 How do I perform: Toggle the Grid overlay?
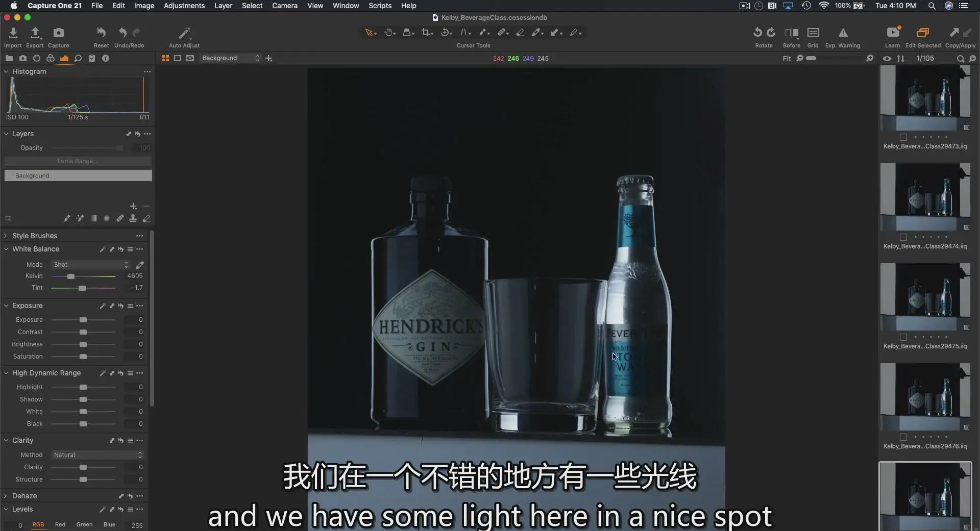[x=813, y=33]
